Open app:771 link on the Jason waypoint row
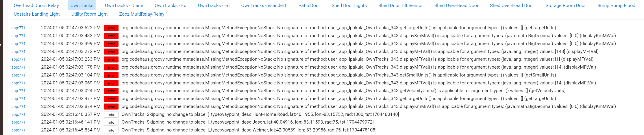644x135 pixels. 18,122
